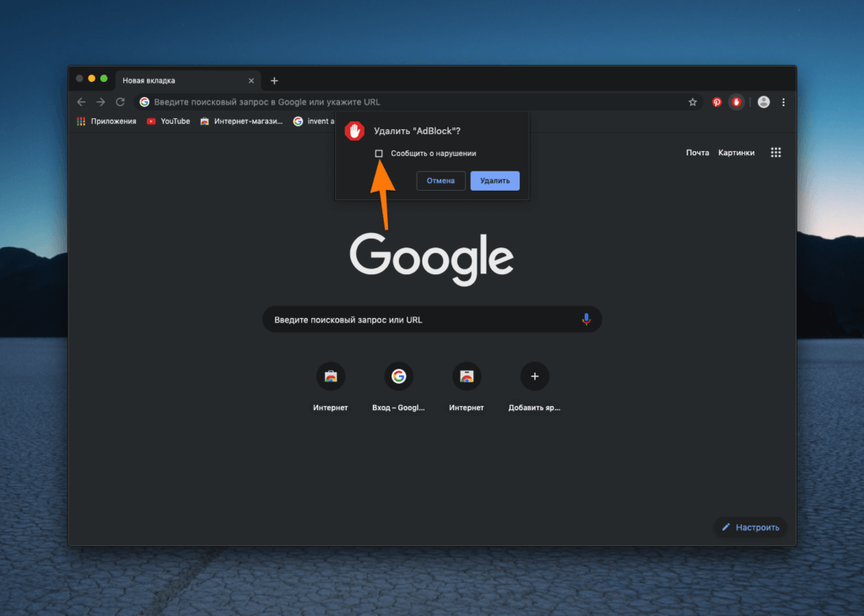
Task: Click the green maximize window button
Action: coord(104,78)
